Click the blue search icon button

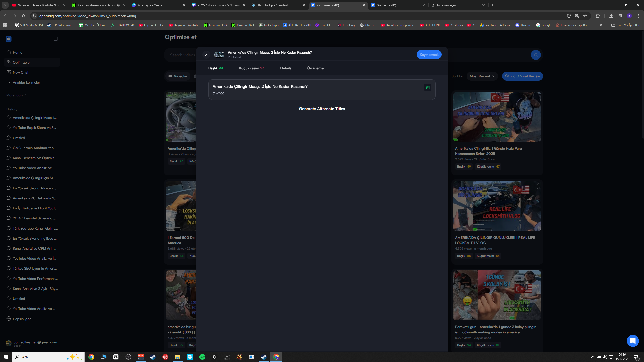[x=536, y=55]
